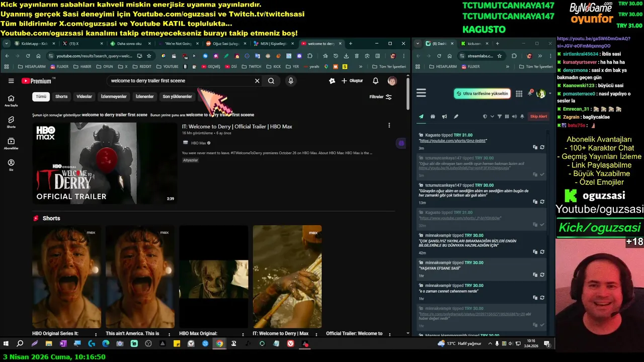This screenshot has height=362, width=644.
Task: Click the taskbar weather 13°C widget
Action: click(459, 344)
